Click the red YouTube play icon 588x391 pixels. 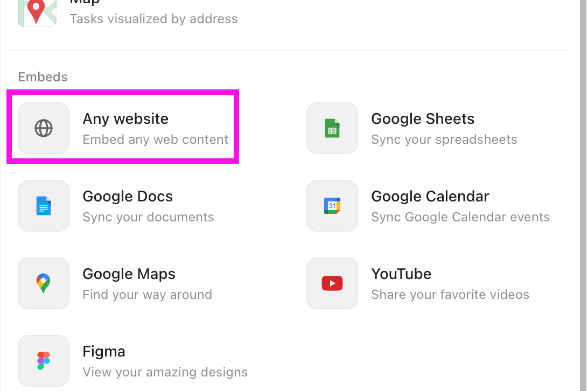[332, 283]
